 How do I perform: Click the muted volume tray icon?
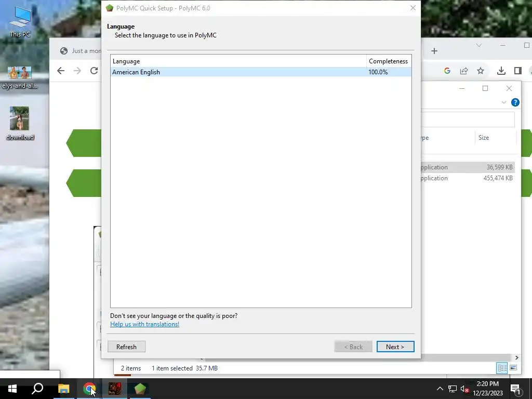465,389
